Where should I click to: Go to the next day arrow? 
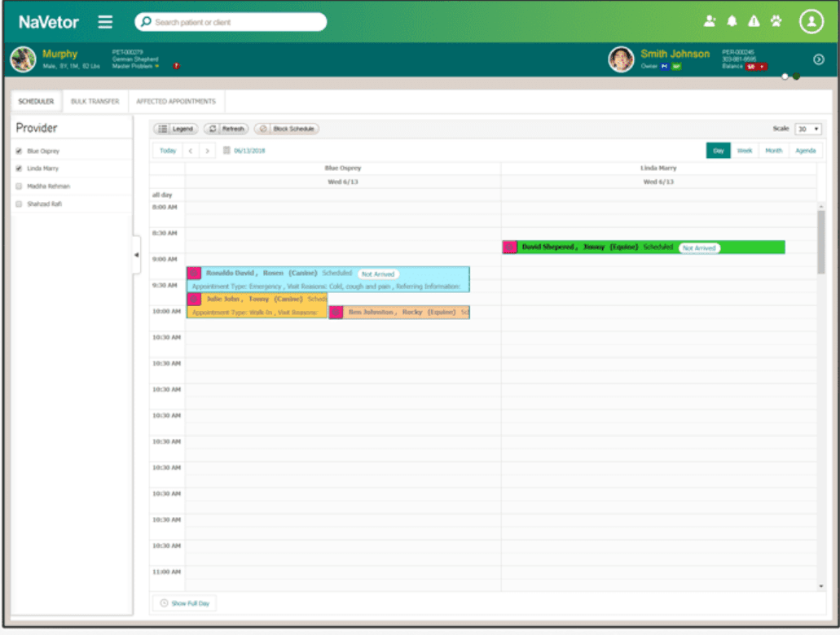208,151
